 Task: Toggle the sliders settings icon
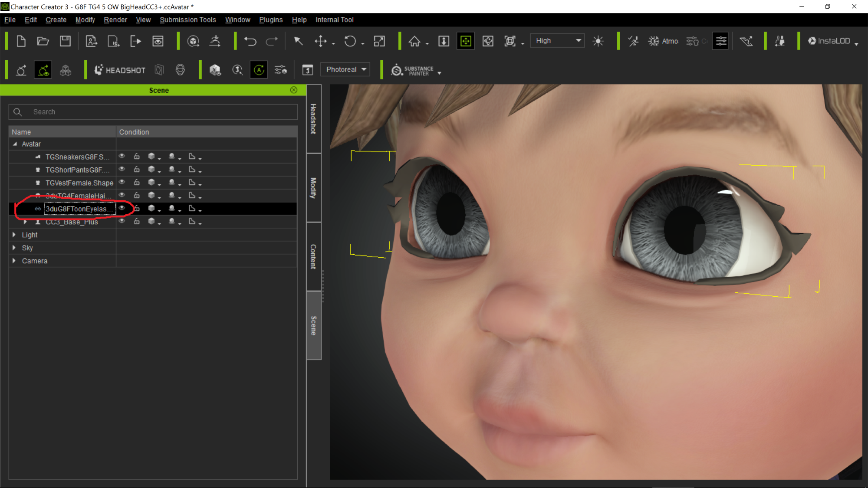(720, 41)
